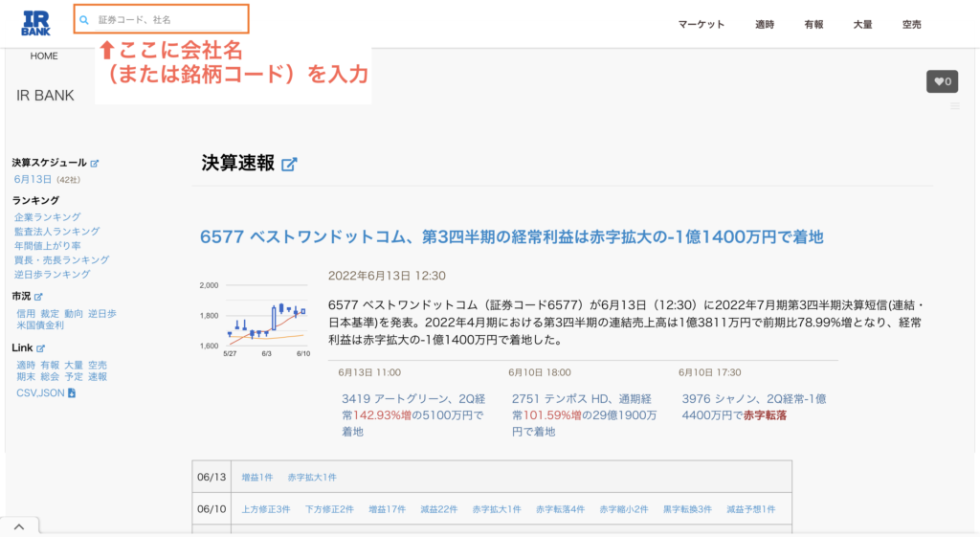Open the 6月13日 schedule link
This screenshot has height=537, width=980.
tap(33, 179)
